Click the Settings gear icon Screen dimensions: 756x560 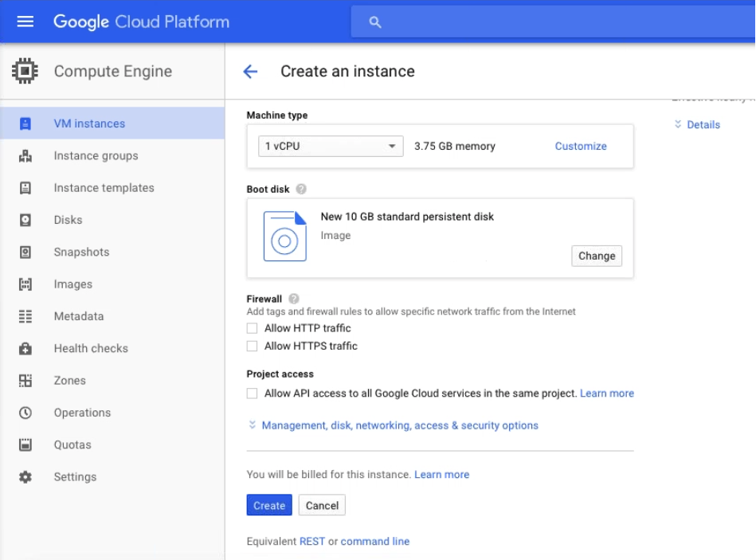25,477
